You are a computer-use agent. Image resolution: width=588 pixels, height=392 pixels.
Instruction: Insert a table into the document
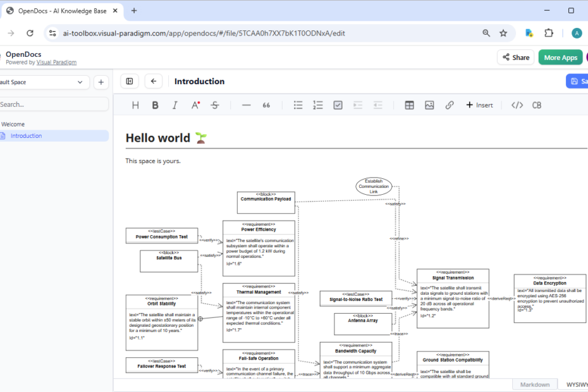[x=409, y=105]
